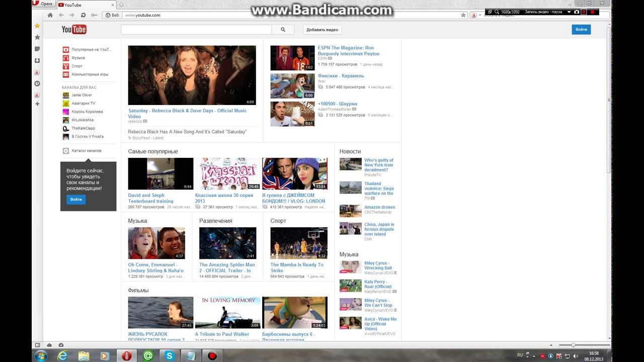Open the password key wand icon
Viewport: 644px width, 362px height.
pyautogui.click(x=94, y=15)
